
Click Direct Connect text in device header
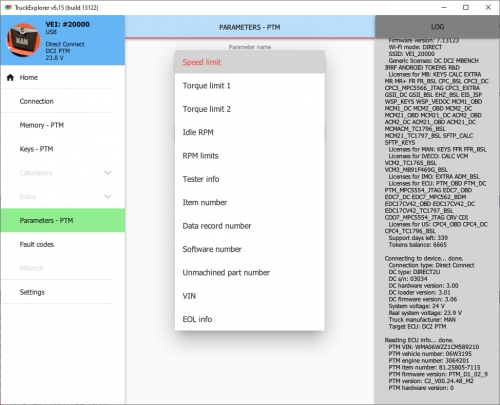click(x=65, y=44)
